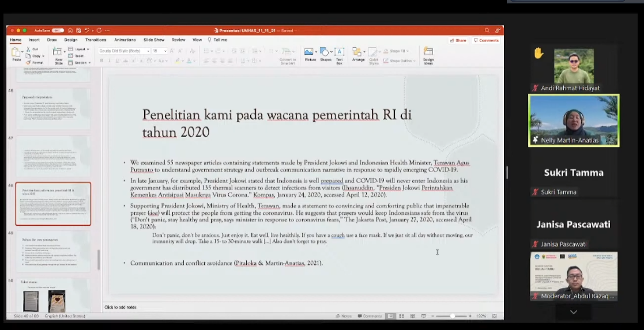Switch to Slide Sorter view icon
The image size is (644, 330).
click(402, 316)
